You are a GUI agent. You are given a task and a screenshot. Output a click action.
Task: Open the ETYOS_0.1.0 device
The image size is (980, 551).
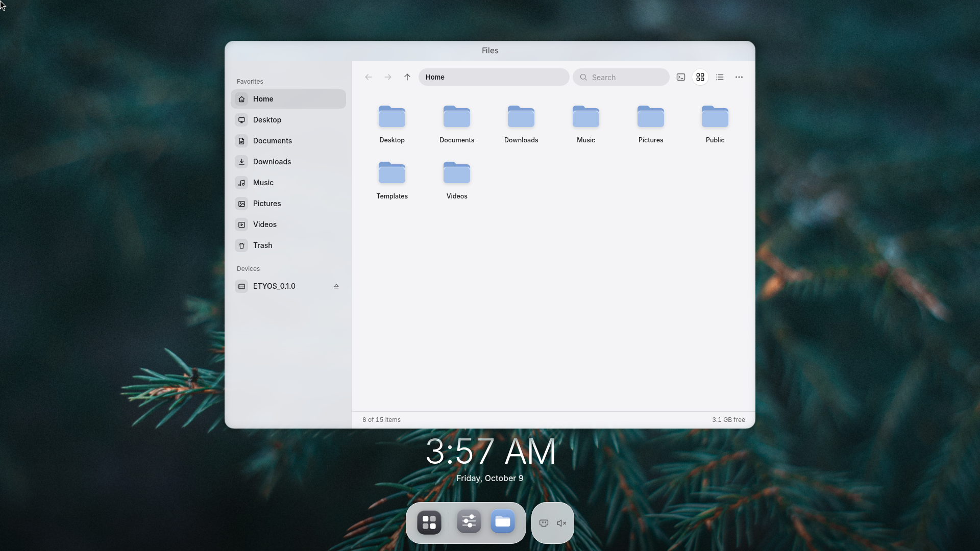(288, 286)
